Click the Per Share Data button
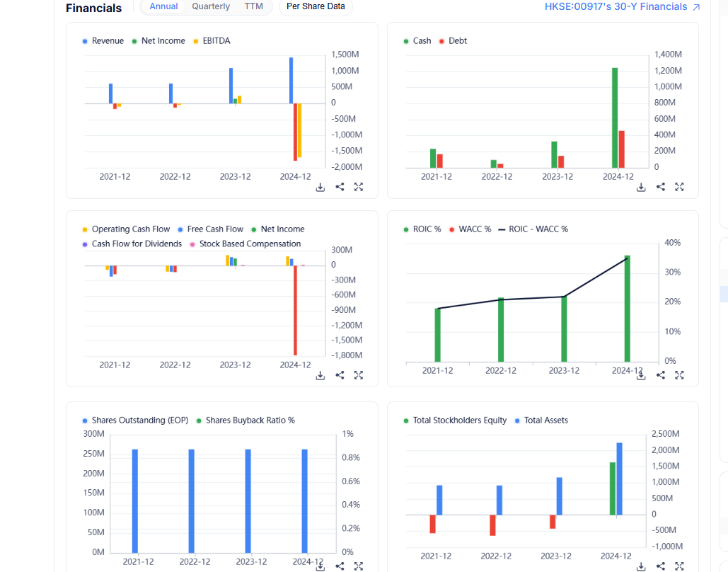728x572 pixels. 316,6
